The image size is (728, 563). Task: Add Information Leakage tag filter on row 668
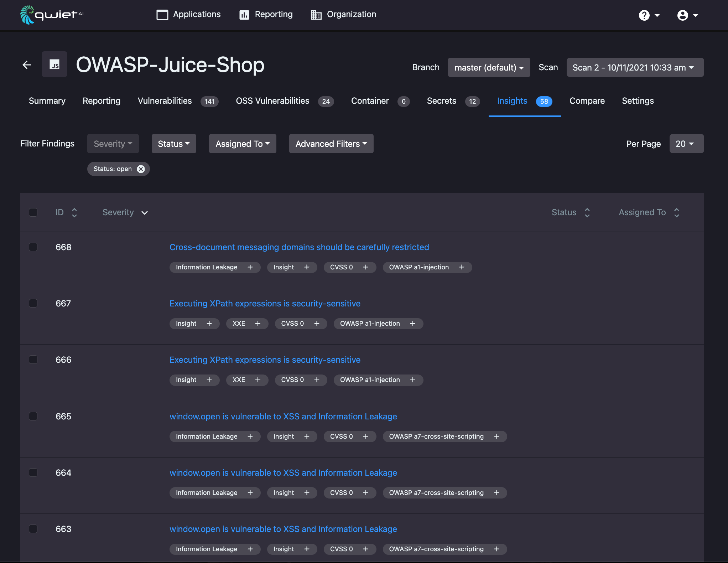(x=250, y=267)
